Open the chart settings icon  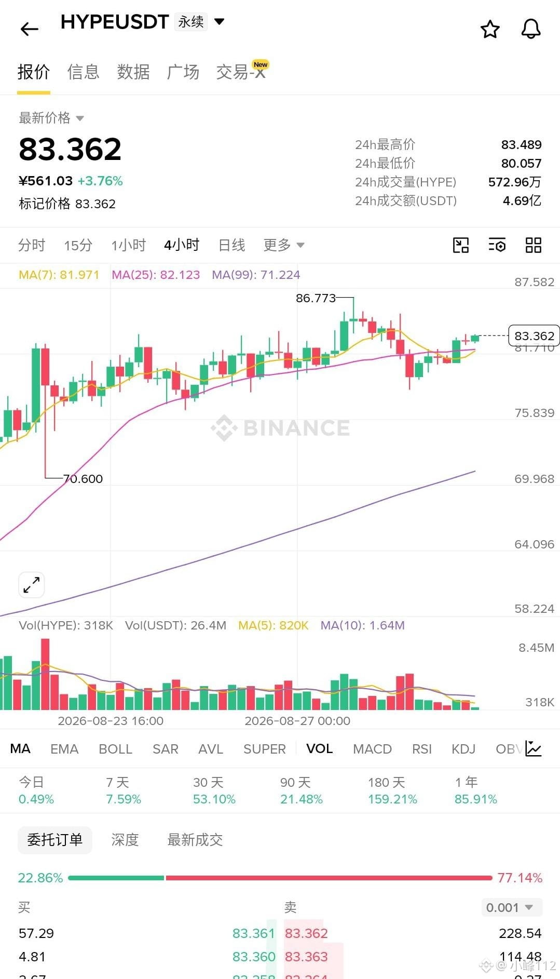tap(497, 245)
